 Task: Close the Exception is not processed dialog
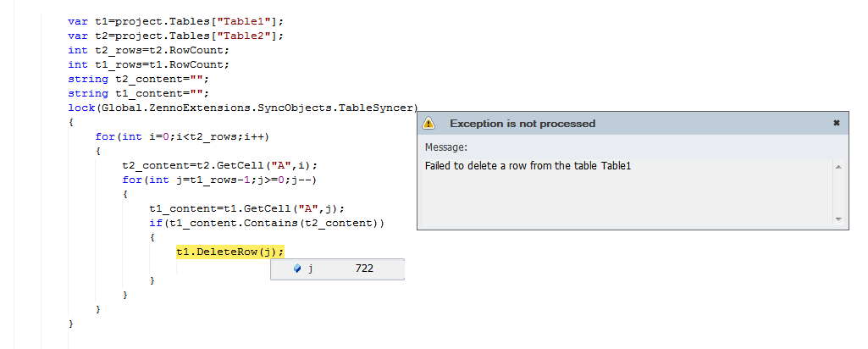[837, 123]
